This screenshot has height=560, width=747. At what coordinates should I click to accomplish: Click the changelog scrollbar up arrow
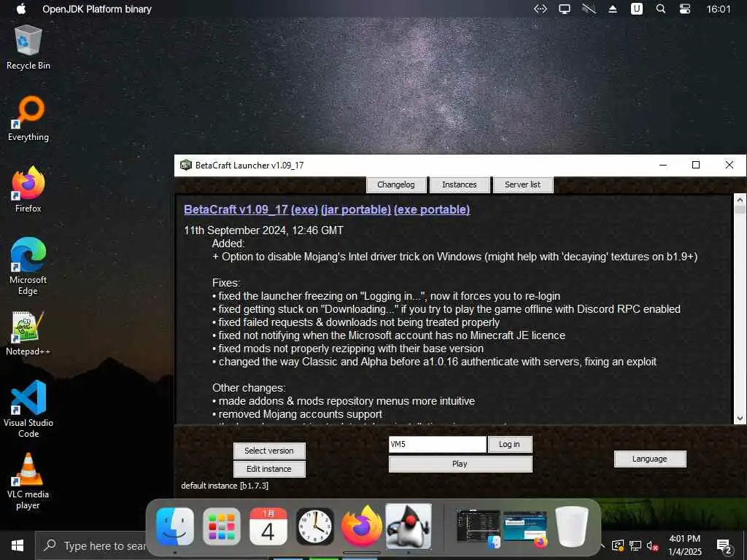point(740,200)
